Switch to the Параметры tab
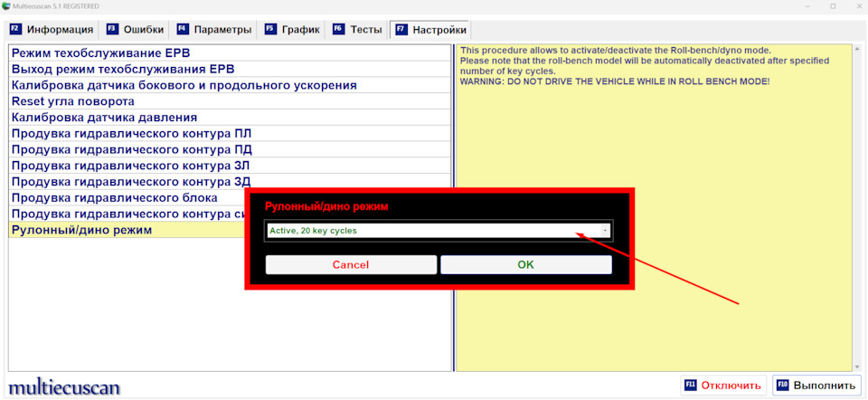 (x=213, y=29)
